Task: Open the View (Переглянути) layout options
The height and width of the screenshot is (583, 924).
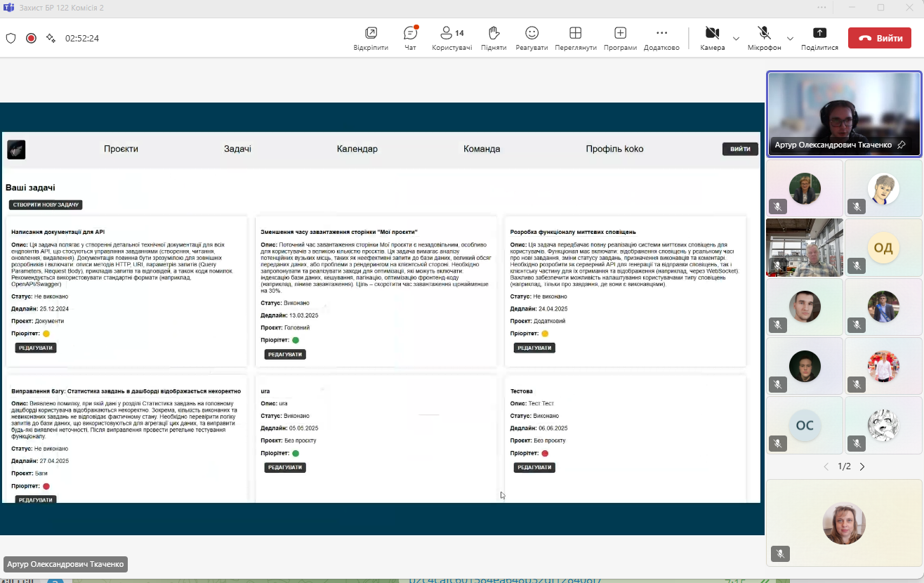Action: 575,38
